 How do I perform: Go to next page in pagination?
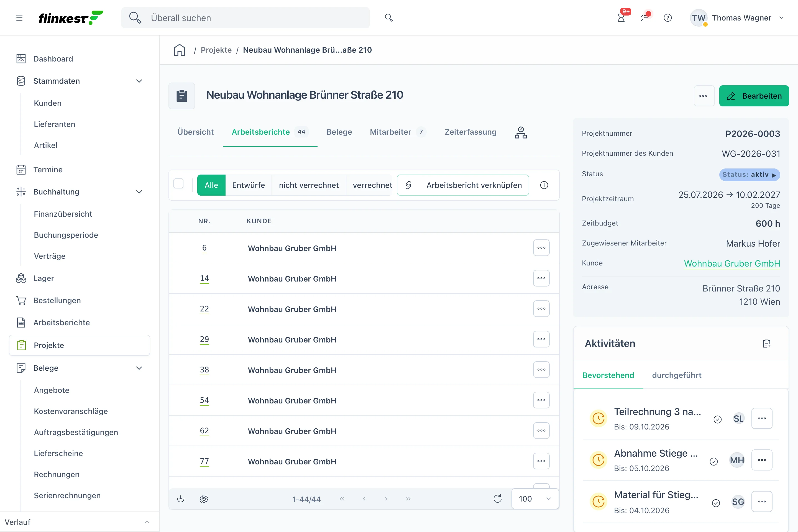tap(386, 499)
